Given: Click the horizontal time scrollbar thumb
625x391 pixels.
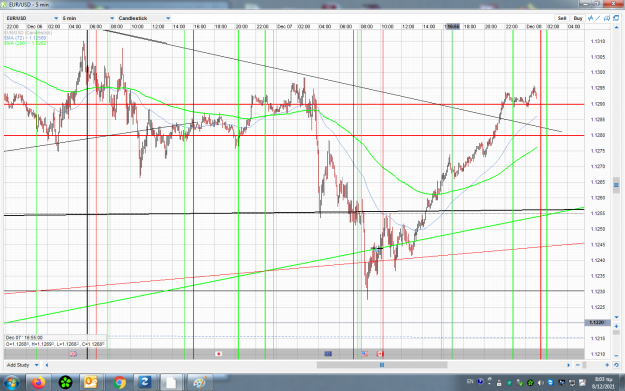Looking at the screenshot, I should coord(382,365).
